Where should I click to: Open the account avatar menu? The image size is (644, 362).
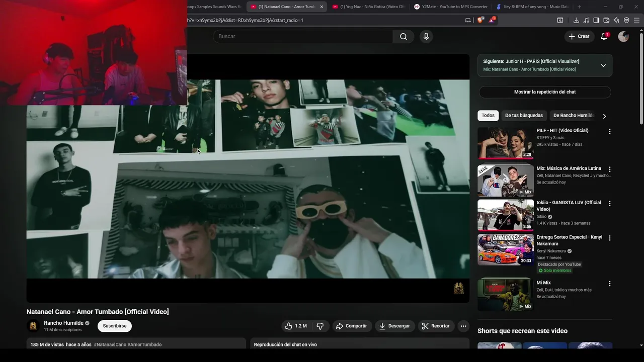click(x=623, y=36)
